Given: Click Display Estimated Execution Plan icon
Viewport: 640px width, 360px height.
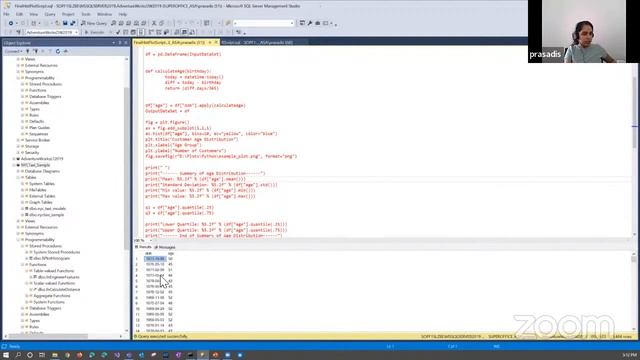Looking at the screenshot, I should tap(125, 32).
